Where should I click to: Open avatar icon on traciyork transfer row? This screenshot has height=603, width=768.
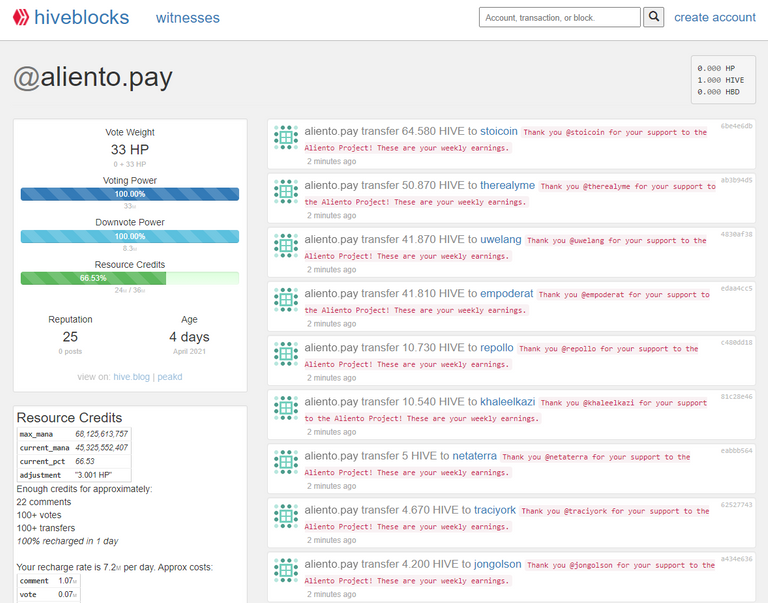click(286, 516)
